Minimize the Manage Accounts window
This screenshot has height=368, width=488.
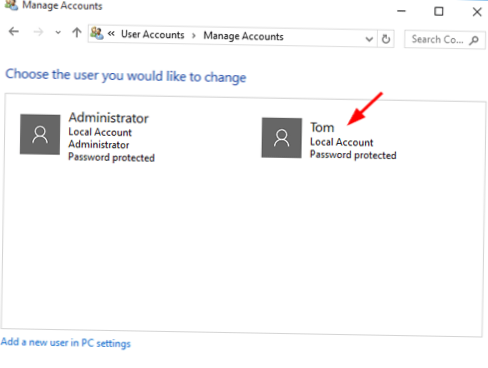(402, 11)
